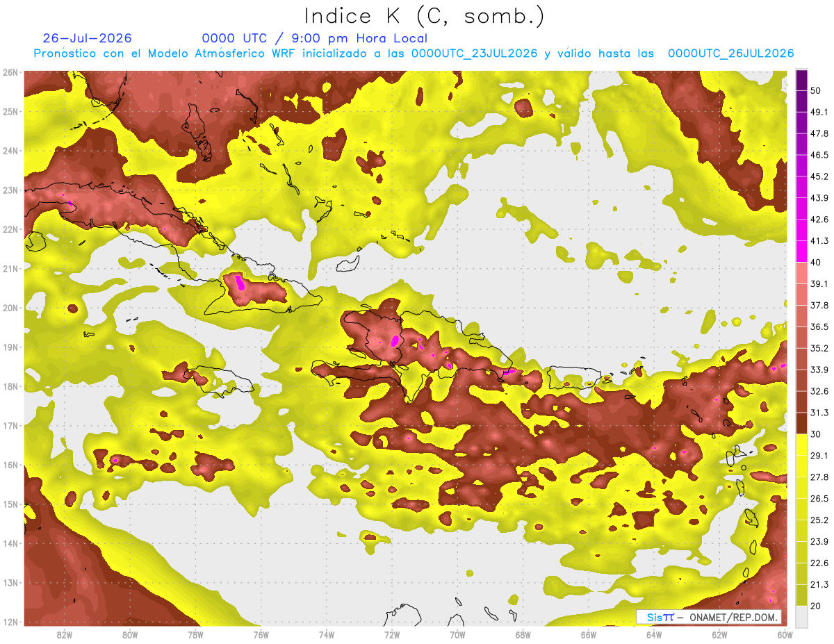
Task: Click the colorbar value "22.6"
Action: pyautogui.click(x=819, y=563)
